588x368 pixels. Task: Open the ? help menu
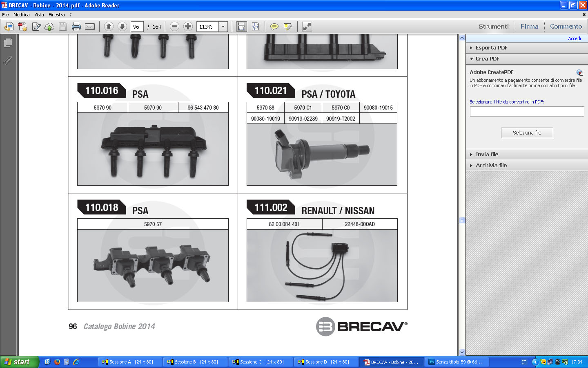pos(70,15)
